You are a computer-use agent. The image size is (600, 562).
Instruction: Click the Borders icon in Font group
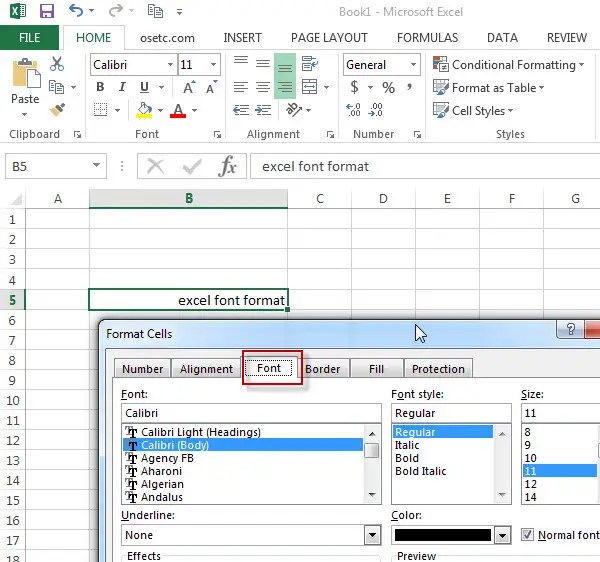pyautogui.click(x=101, y=110)
